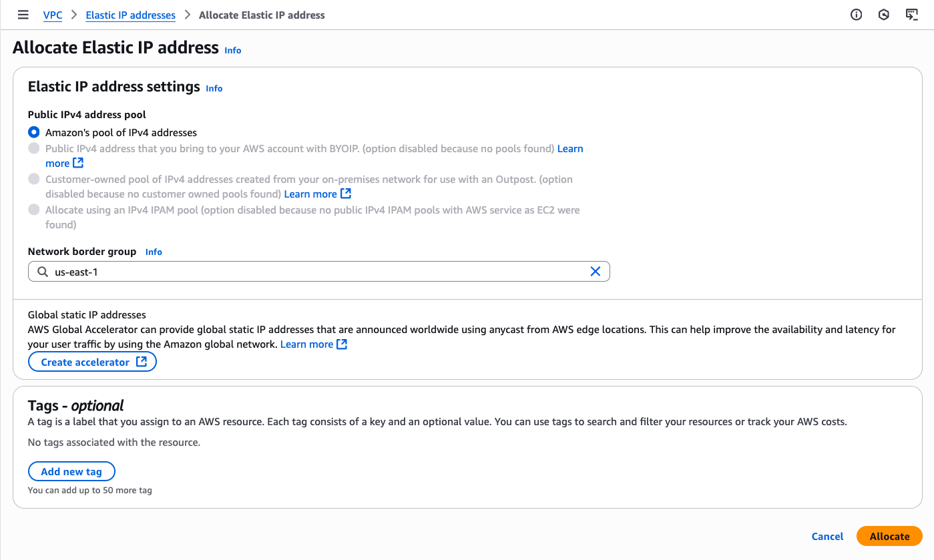Screen dimensions: 934x560
Task: Click the info circle icon in header
Action: tap(856, 15)
